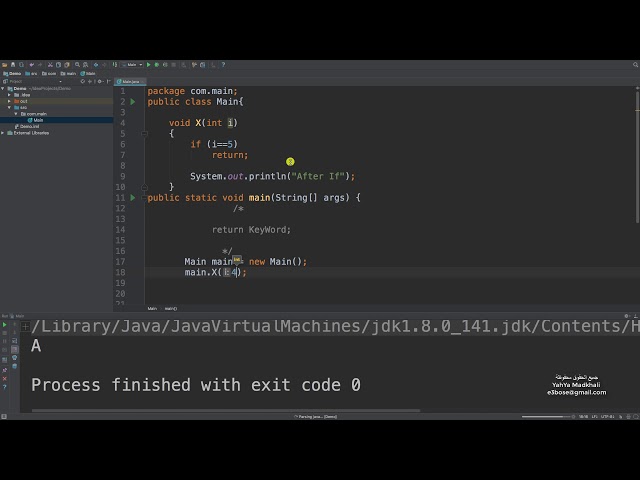The height and width of the screenshot is (480, 640).
Task: Click the Save All toolbar icon
Action: click(x=13, y=65)
